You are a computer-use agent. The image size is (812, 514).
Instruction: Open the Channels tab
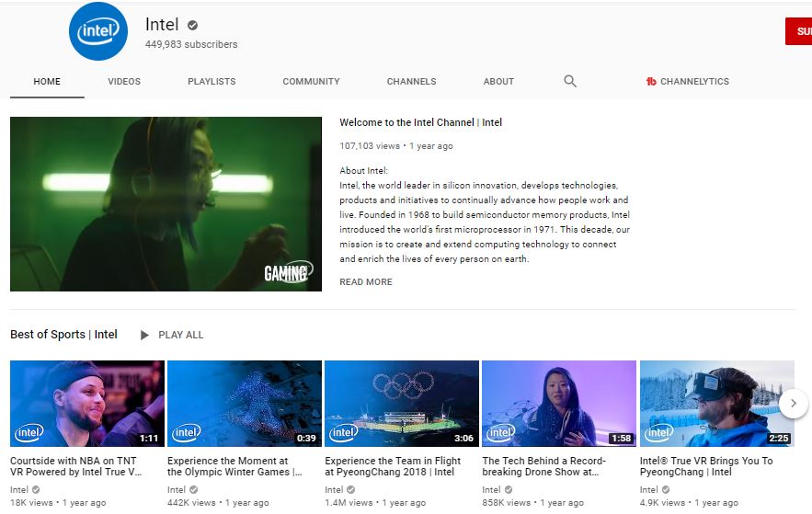pos(412,81)
